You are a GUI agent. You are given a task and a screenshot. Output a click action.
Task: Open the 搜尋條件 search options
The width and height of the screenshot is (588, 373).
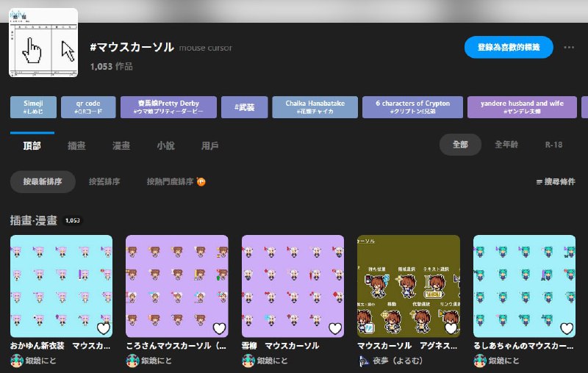(x=555, y=181)
